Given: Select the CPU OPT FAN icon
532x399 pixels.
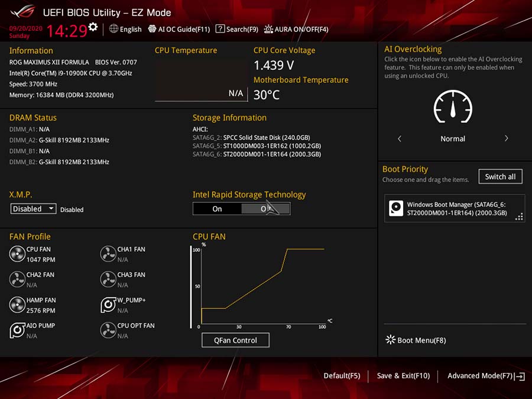Looking at the screenshot, I should coord(108,330).
